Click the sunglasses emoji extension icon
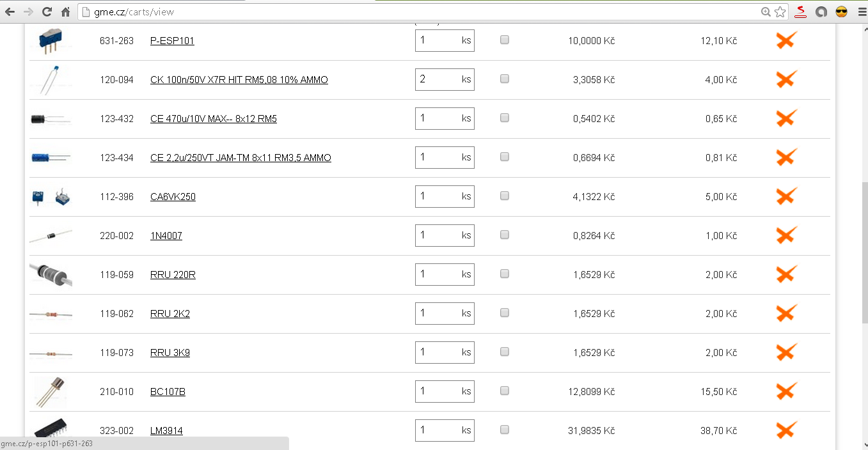868x450 pixels. click(841, 12)
